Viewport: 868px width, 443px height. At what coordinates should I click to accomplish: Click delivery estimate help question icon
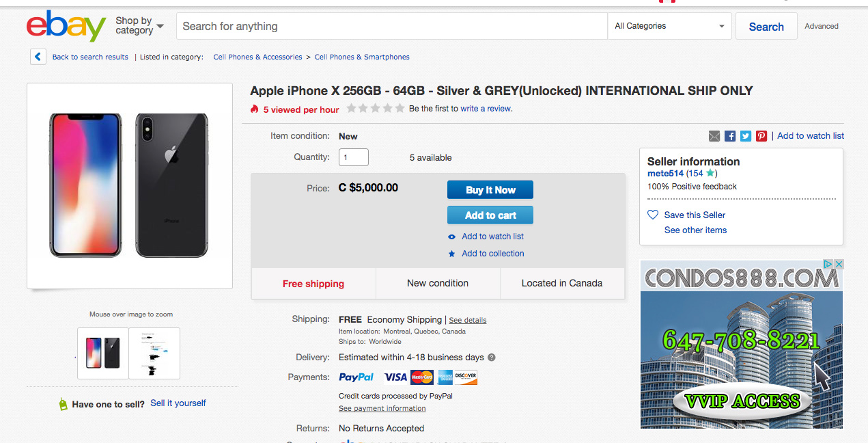click(x=492, y=358)
